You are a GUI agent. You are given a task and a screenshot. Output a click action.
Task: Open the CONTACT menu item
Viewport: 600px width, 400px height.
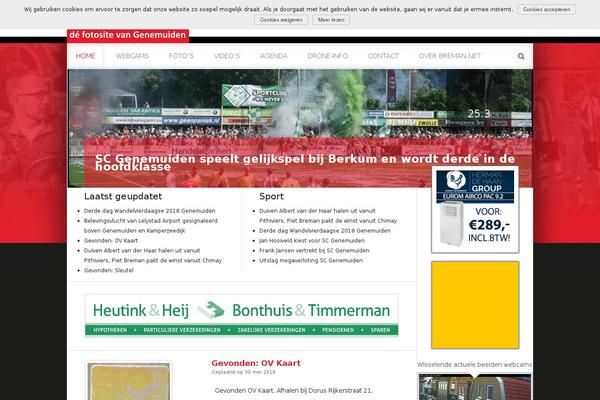383,56
